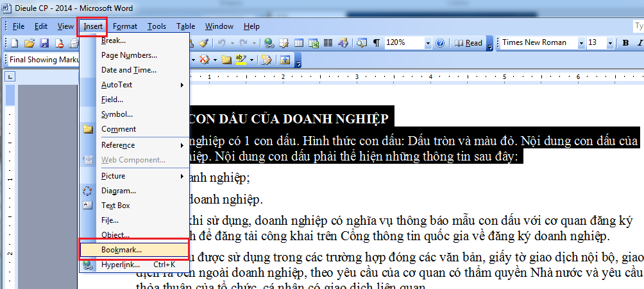Open a file with the Open folder icon
644x289 pixels.
click(x=29, y=43)
